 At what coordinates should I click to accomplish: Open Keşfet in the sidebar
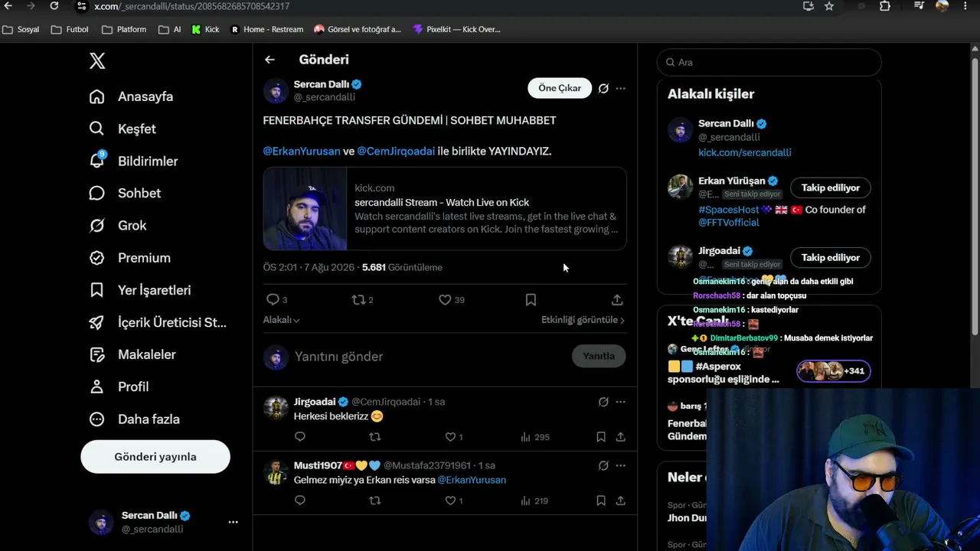tap(122, 129)
